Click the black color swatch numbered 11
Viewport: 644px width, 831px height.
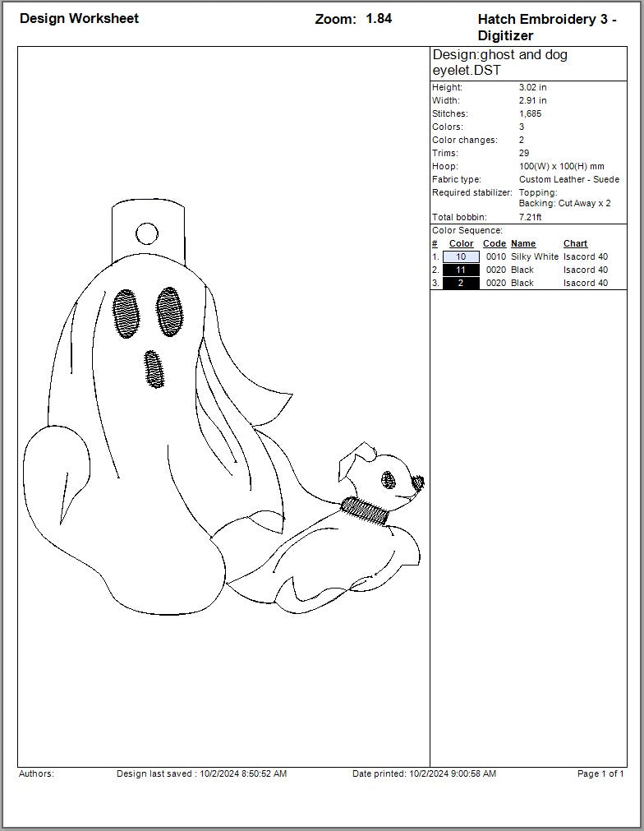(x=461, y=270)
